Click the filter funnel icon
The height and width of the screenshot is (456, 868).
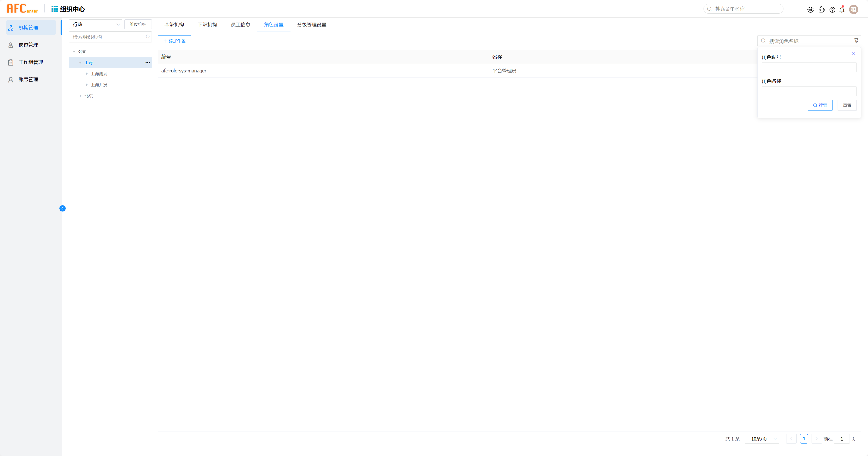click(x=856, y=41)
